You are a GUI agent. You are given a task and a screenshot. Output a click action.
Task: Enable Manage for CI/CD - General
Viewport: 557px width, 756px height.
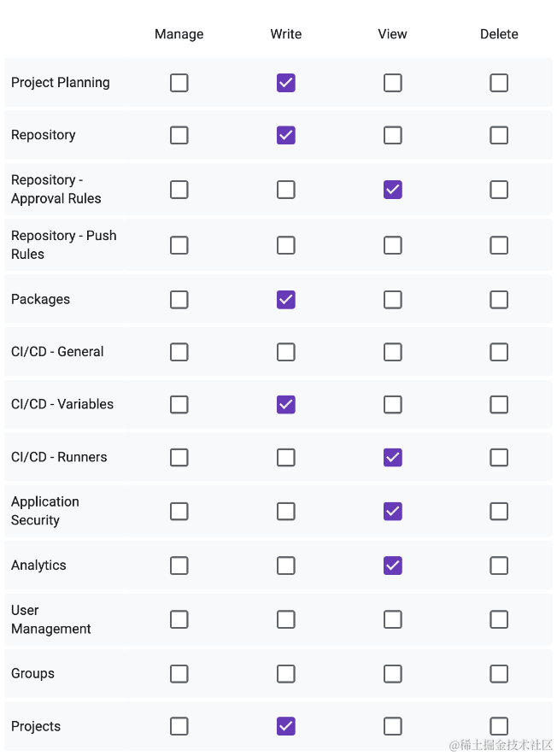point(179,352)
